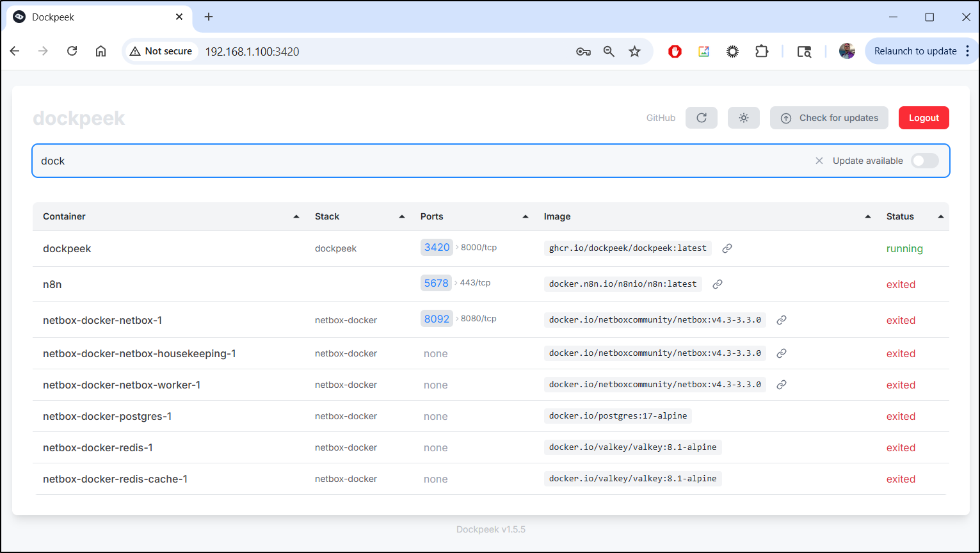980x553 pixels.
Task: Click 'netbox-docker-postgres-1' container name
Action: point(108,416)
